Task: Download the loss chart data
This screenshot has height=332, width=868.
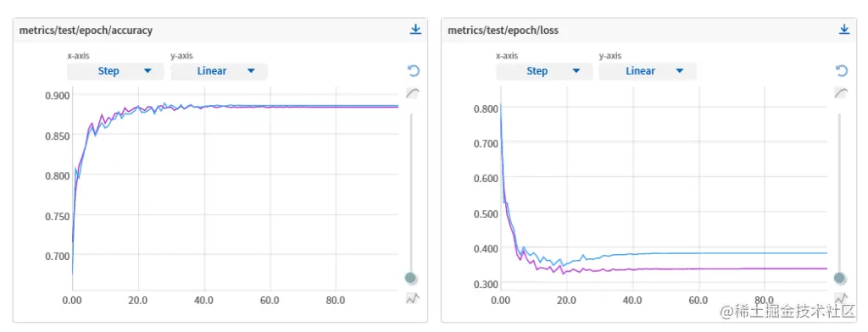Action: pos(844,30)
